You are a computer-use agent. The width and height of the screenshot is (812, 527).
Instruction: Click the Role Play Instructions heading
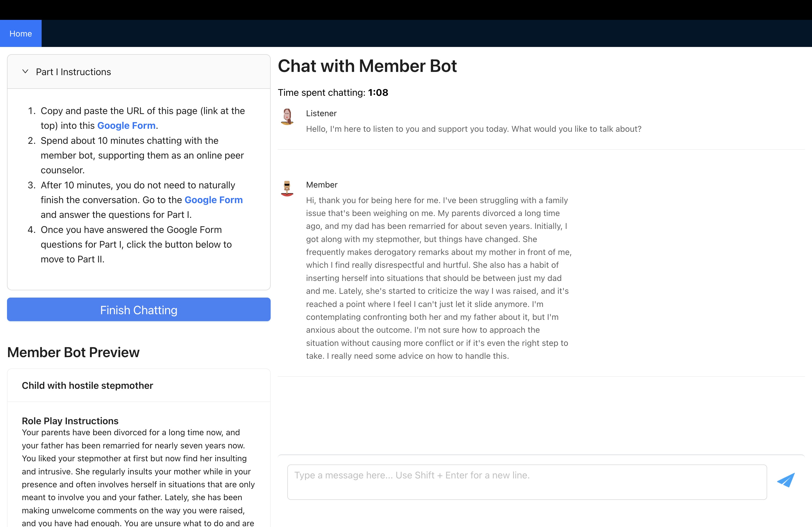(x=70, y=421)
